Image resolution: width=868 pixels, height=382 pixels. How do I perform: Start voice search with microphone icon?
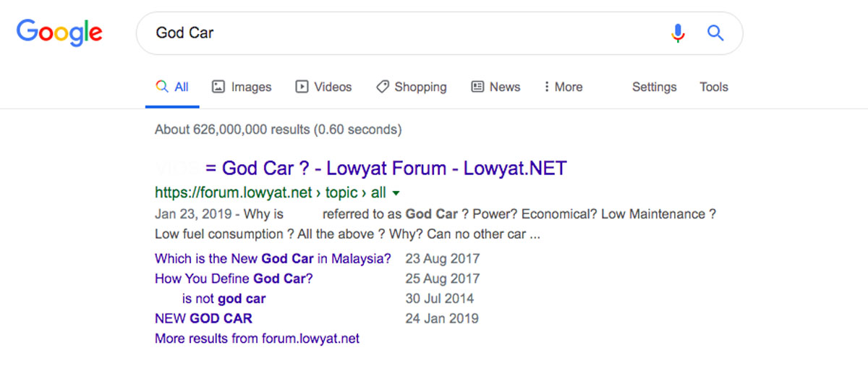coord(678,33)
